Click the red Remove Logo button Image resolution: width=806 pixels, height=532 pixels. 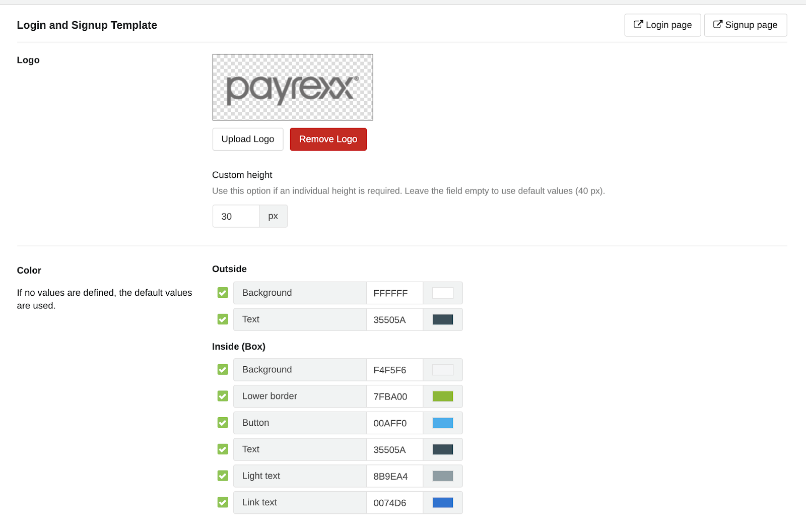pos(328,139)
